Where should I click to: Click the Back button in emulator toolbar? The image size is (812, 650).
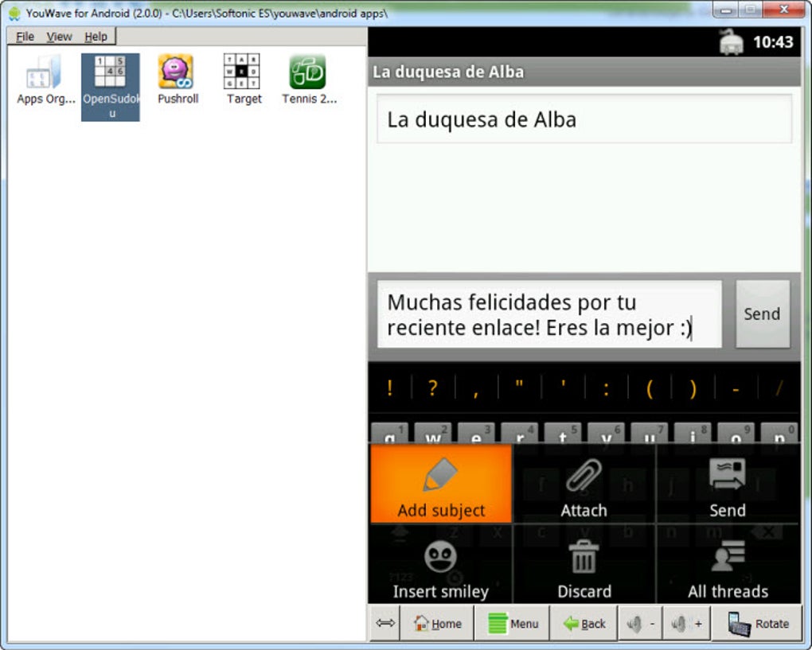tap(584, 624)
